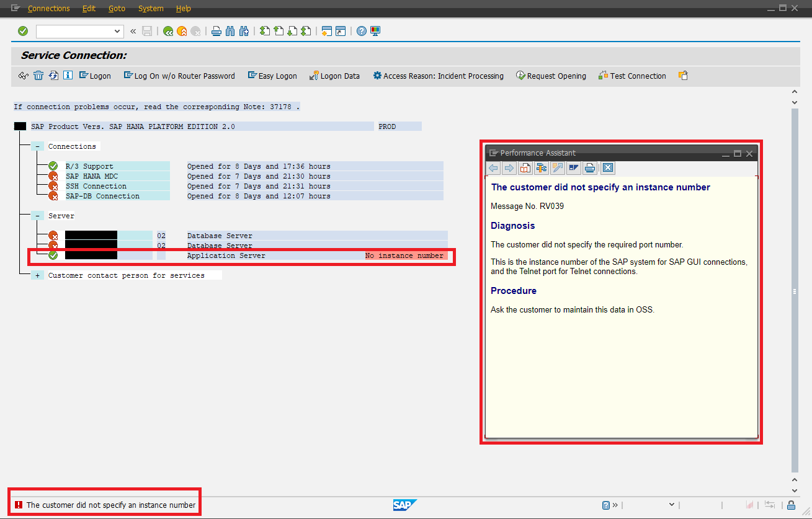The width and height of the screenshot is (812, 519).
Task: Open the Help menu
Action: click(x=184, y=9)
